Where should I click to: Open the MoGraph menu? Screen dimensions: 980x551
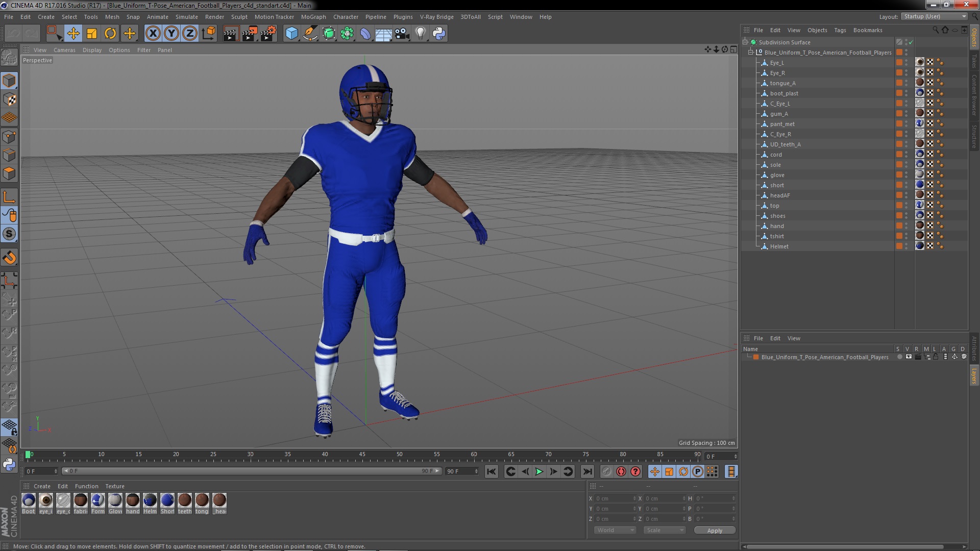coord(313,17)
